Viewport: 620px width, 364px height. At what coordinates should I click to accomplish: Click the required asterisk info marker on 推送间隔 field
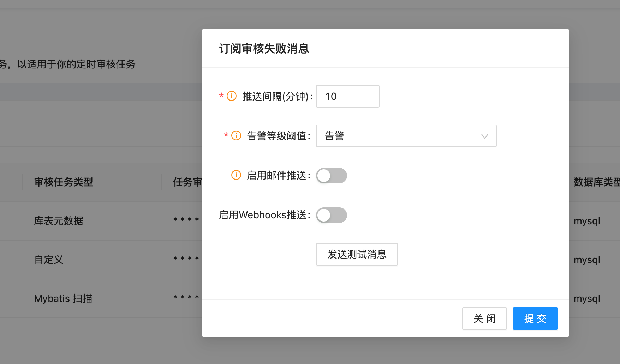point(221,96)
